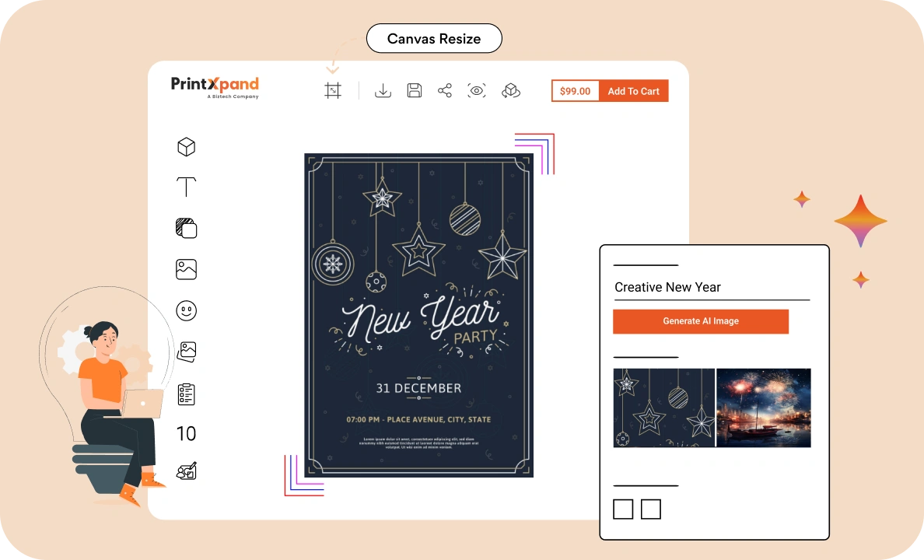Open the checklist template icon

[186, 394]
